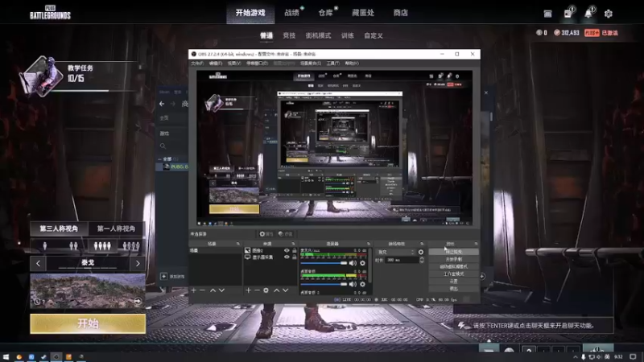Mute desktop audio speaker icon in mixer
644x362 pixels.
coord(353,284)
